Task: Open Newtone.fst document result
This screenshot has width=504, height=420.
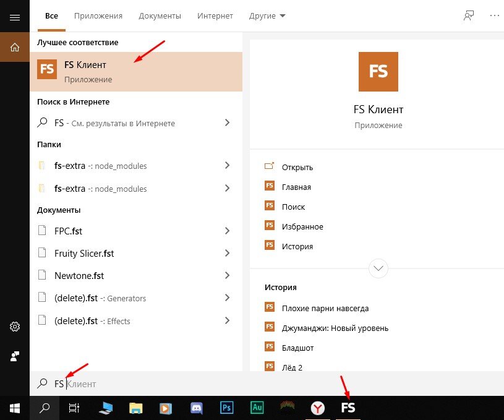Action: coord(136,276)
